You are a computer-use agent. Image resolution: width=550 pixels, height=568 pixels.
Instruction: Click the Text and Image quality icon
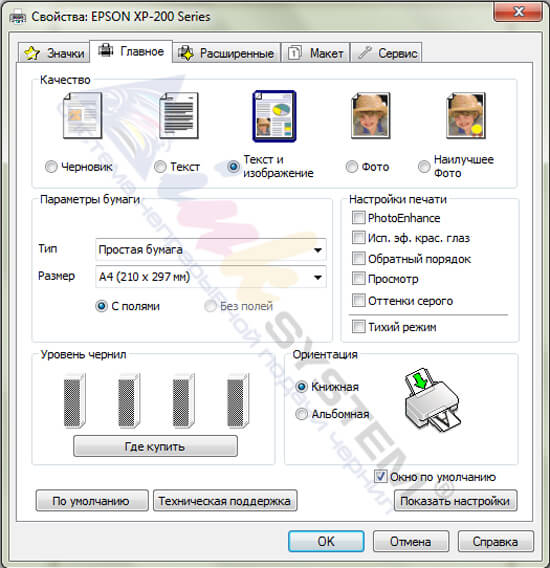(274, 116)
